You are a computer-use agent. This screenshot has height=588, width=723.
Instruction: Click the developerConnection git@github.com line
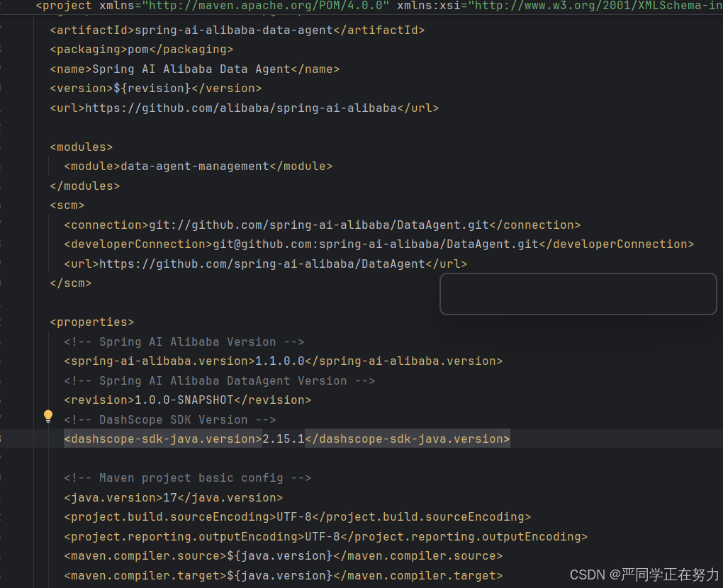point(379,244)
